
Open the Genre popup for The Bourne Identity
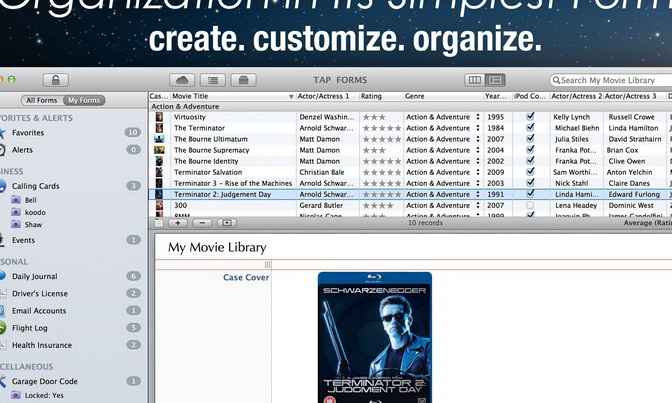point(478,161)
